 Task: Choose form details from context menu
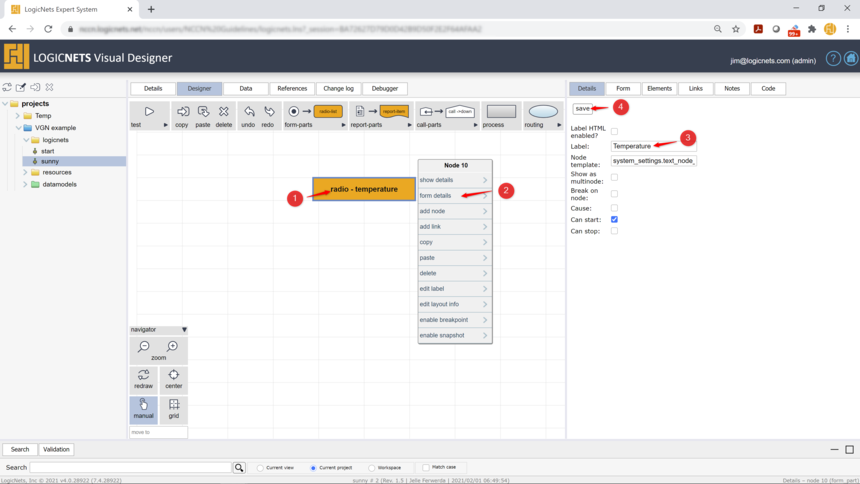tap(454, 196)
